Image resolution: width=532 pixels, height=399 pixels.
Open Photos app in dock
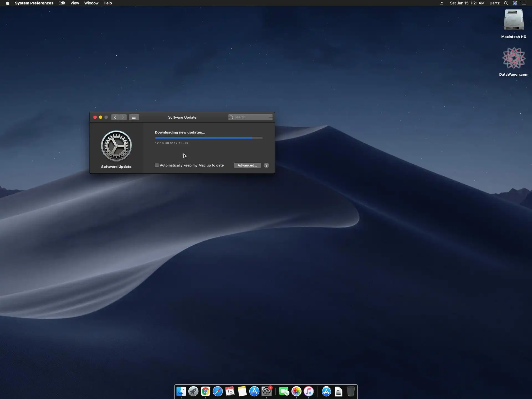pos(296,391)
